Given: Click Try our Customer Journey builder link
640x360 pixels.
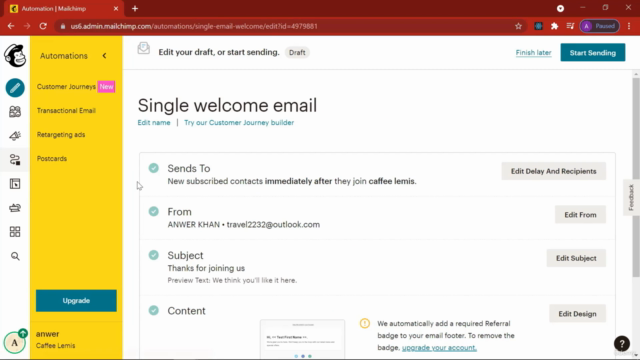Looking at the screenshot, I should [239, 122].
